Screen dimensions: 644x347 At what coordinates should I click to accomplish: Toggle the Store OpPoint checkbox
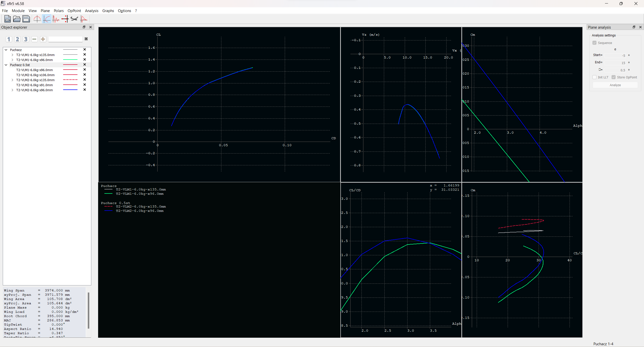click(614, 77)
